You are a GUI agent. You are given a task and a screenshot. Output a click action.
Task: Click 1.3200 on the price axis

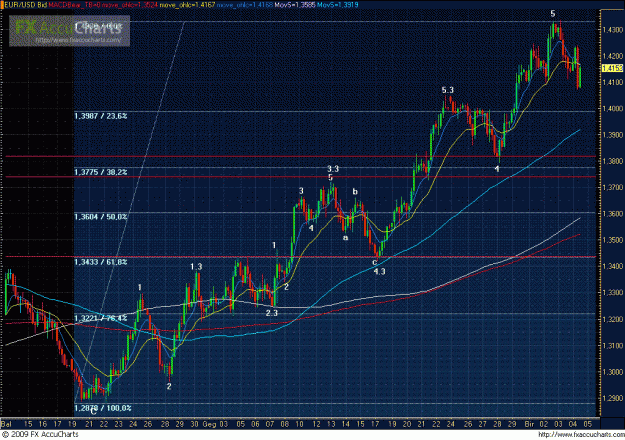[x=612, y=319]
